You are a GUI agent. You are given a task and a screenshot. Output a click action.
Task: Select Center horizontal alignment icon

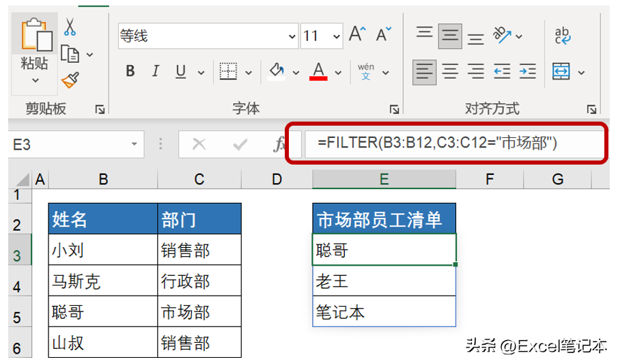coord(450,72)
